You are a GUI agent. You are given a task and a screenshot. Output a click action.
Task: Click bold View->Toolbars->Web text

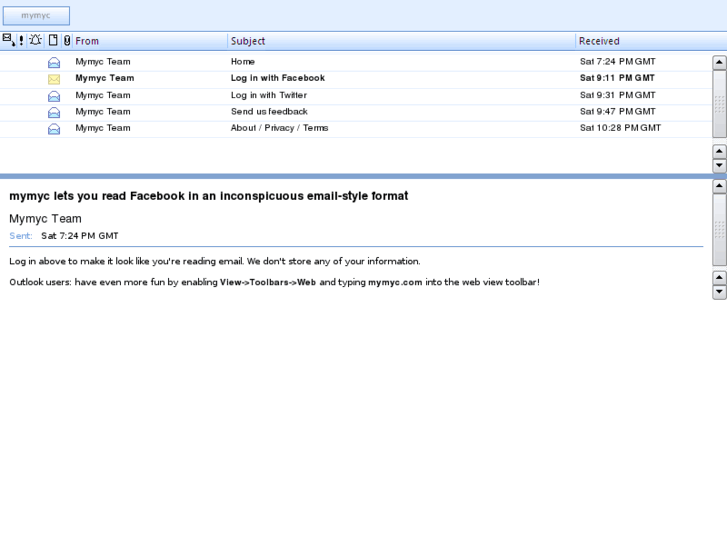[x=268, y=282]
